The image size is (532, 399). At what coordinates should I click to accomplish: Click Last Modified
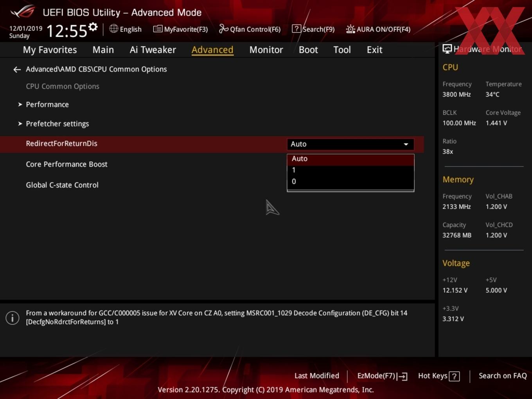click(317, 376)
